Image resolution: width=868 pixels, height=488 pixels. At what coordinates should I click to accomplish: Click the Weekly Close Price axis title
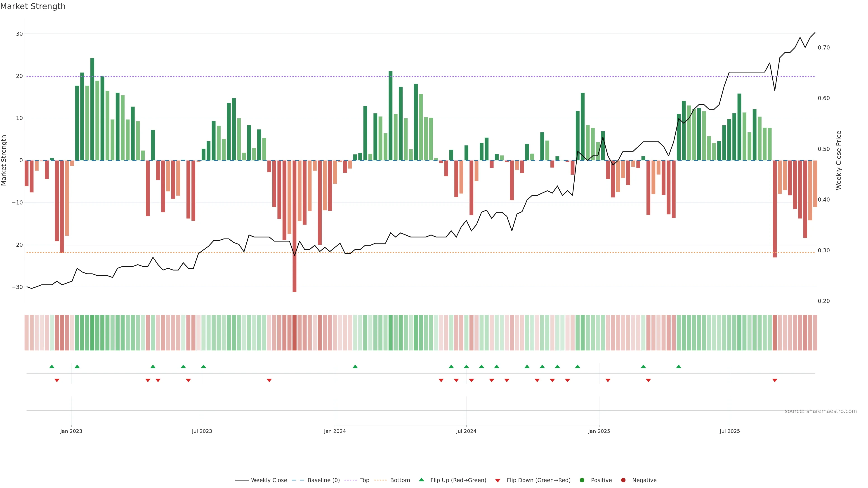tap(839, 160)
